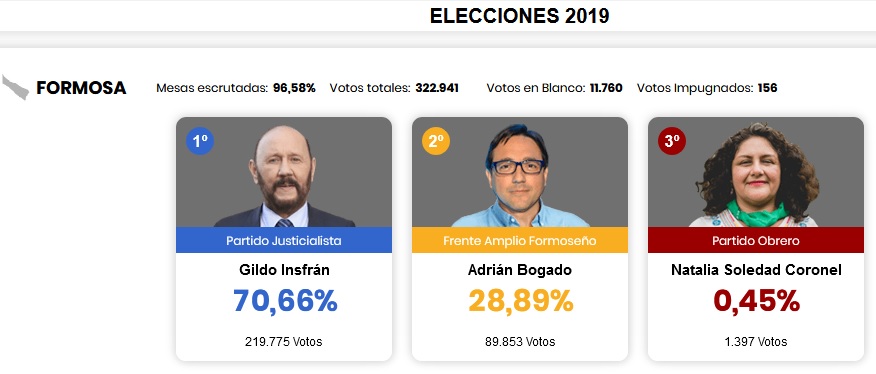Viewport: 876px width, 374px height.
Task: Open Adrián Bogado's candidate photo
Action: 520,172
